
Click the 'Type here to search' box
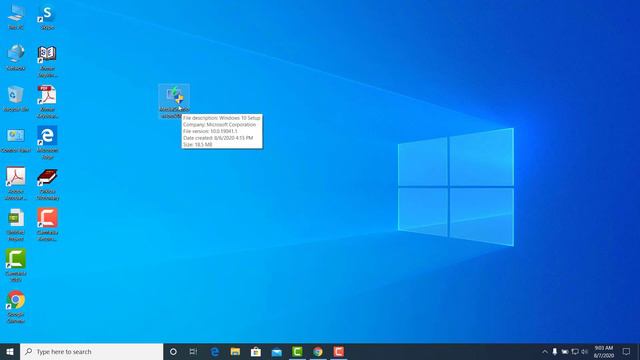(x=91, y=351)
